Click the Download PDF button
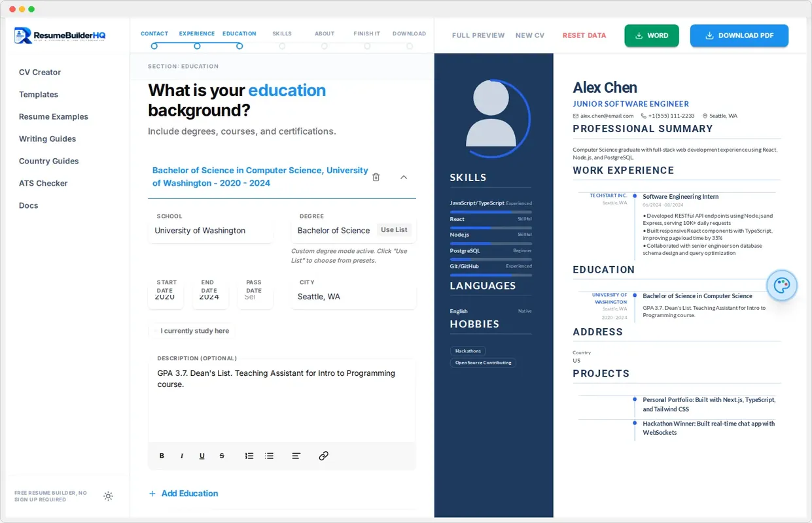 [739, 35]
